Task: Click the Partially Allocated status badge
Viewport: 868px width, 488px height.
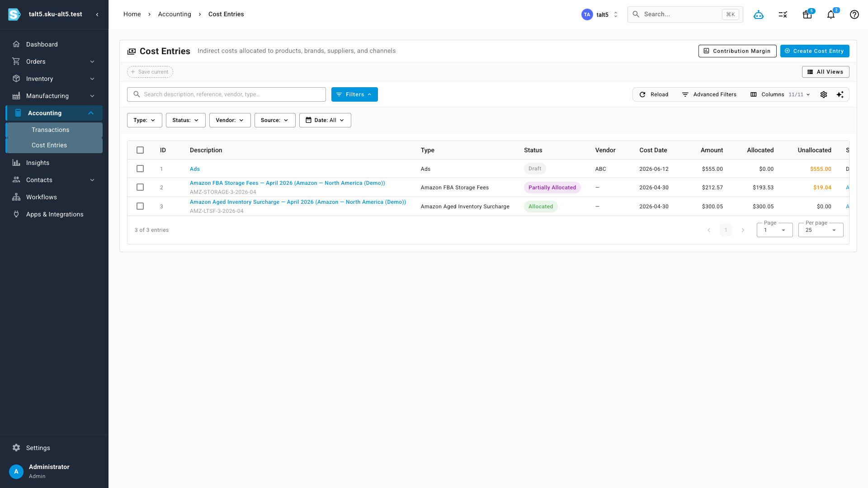Action: pos(552,188)
